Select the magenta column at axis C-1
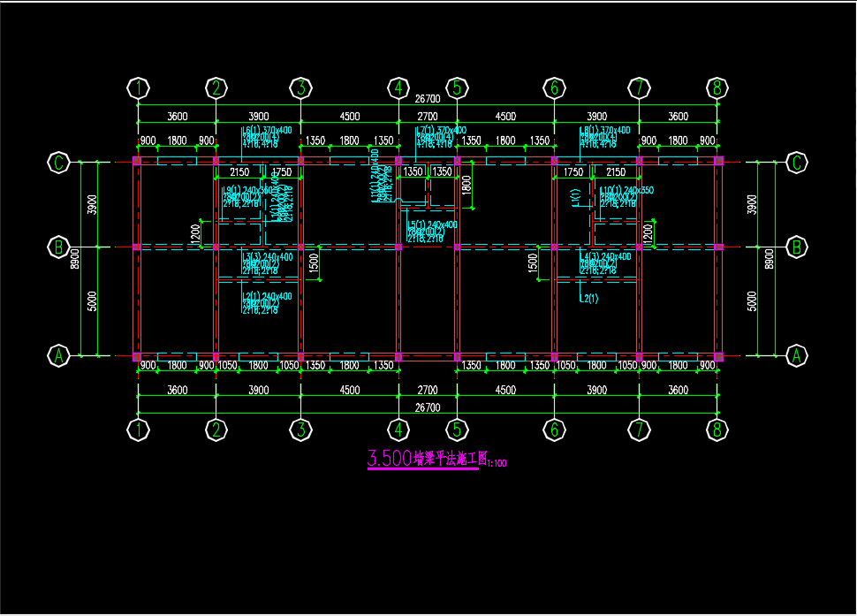 point(137,162)
